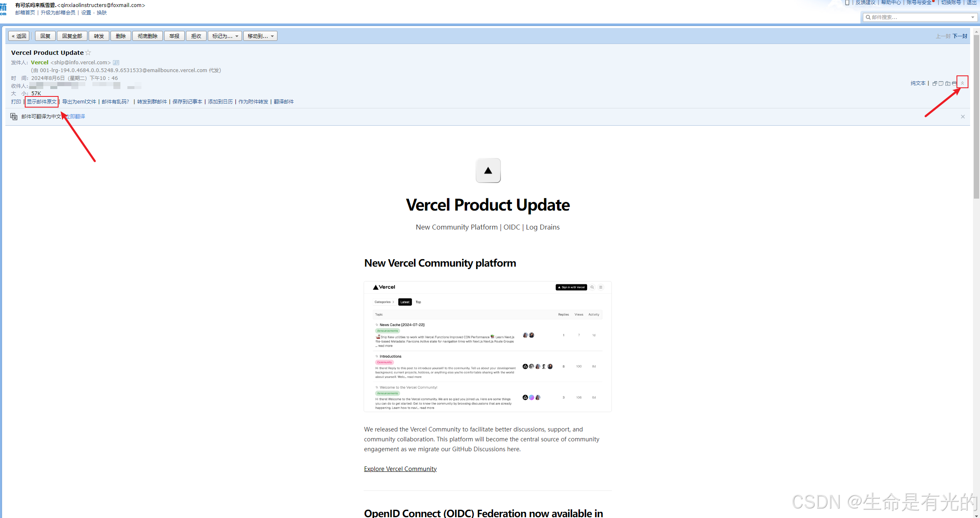Image resolution: width=980 pixels, height=518 pixels.
Task: Click the sender contact card icon
Action: point(116,63)
